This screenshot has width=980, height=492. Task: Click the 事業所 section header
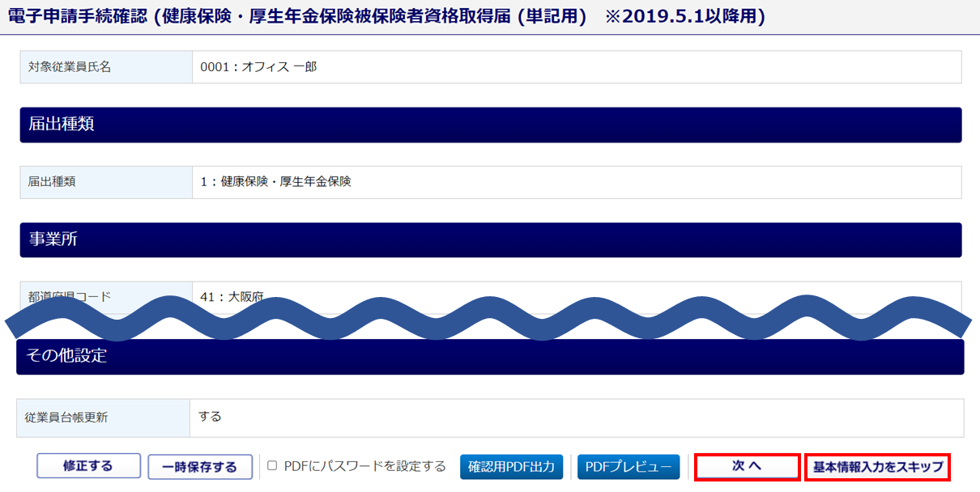[491, 240]
